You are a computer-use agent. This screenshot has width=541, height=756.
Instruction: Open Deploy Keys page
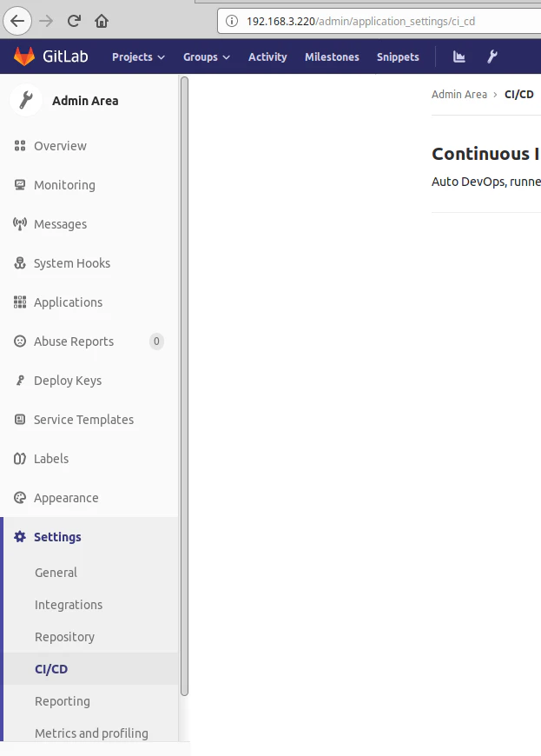click(x=68, y=380)
